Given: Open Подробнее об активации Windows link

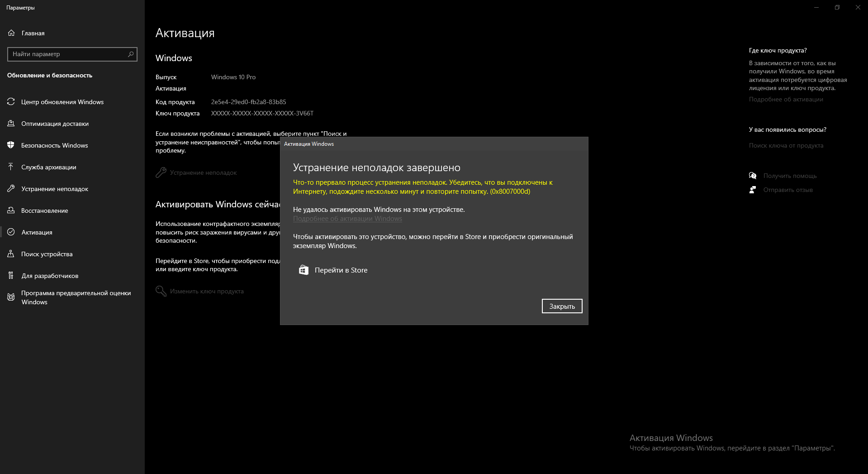Looking at the screenshot, I should [347, 219].
